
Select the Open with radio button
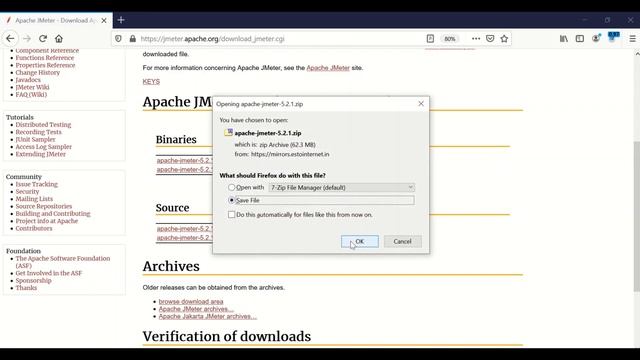click(231, 187)
